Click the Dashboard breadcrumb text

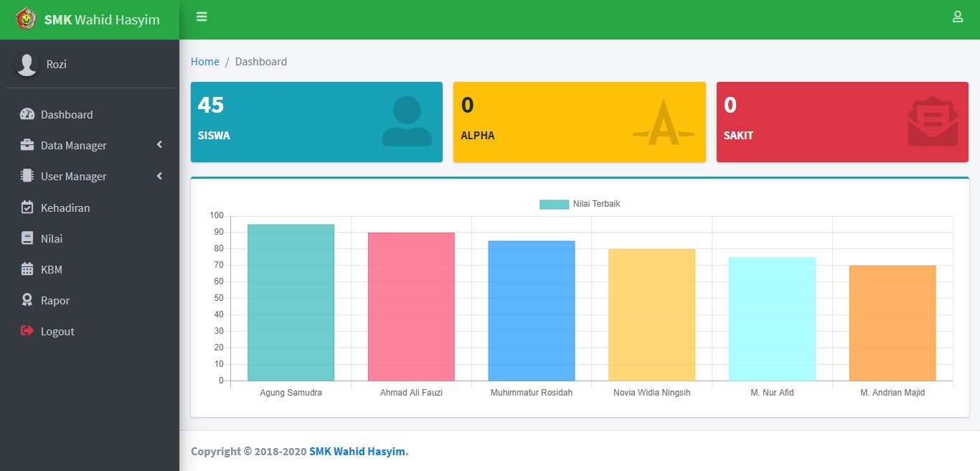[x=261, y=62]
